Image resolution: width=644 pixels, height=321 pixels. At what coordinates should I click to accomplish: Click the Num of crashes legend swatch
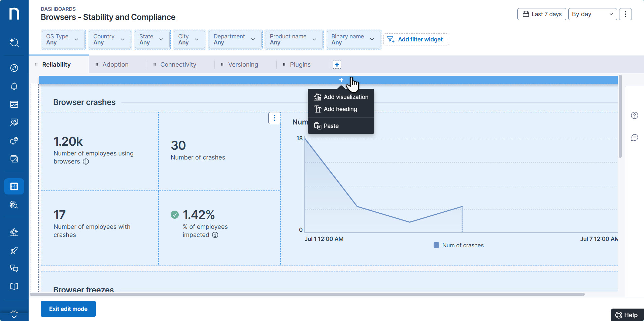[436, 245]
